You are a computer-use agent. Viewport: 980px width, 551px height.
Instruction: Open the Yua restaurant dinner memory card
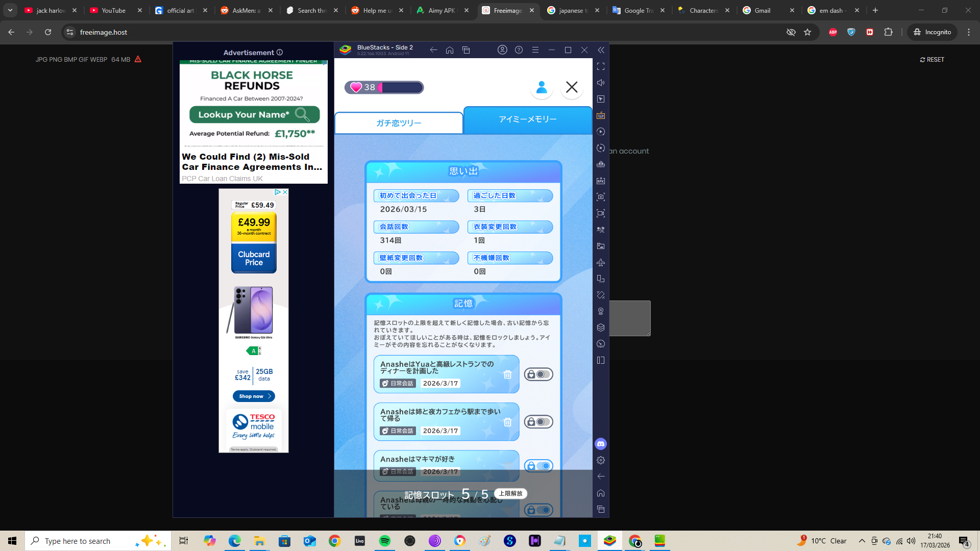(x=446, y=374)
